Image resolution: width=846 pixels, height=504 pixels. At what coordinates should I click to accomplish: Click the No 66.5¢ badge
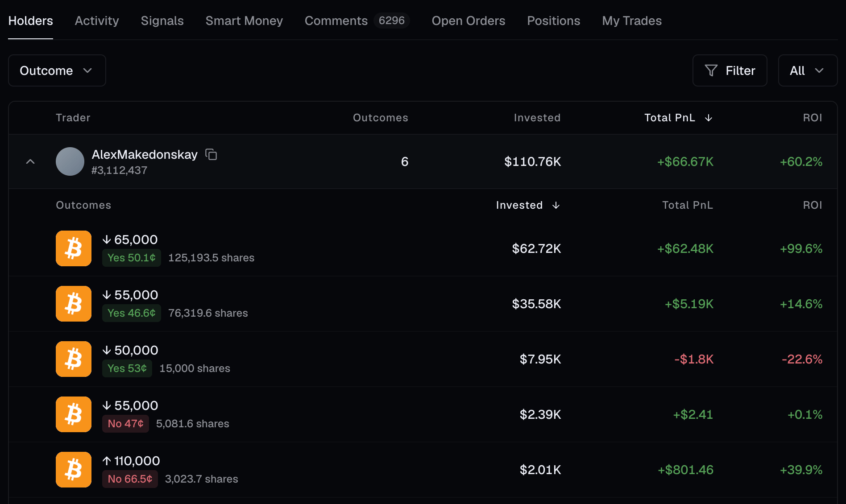point(130,479)
